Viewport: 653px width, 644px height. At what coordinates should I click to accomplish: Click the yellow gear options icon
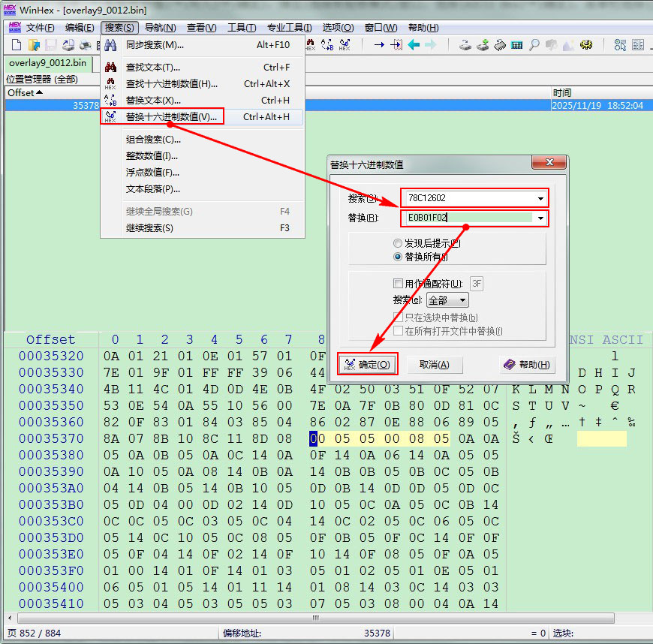(x=586, y=45)
